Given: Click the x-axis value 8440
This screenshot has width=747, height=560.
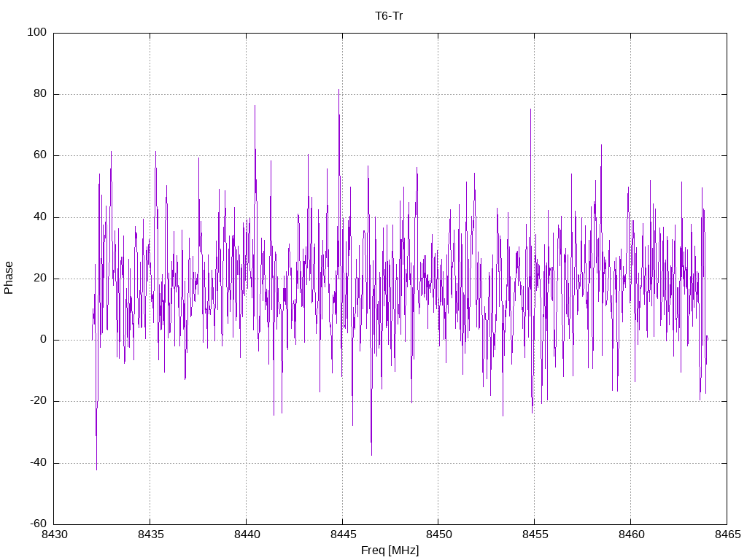Looking at the screenshot, I should [x=247, y=534].
